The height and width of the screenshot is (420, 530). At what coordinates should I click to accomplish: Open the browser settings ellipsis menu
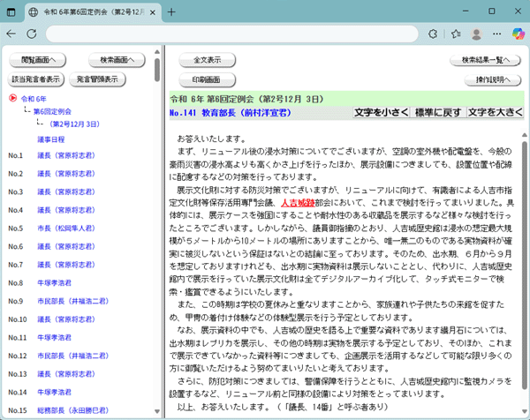pyautogui.click(x=496, y=34)
